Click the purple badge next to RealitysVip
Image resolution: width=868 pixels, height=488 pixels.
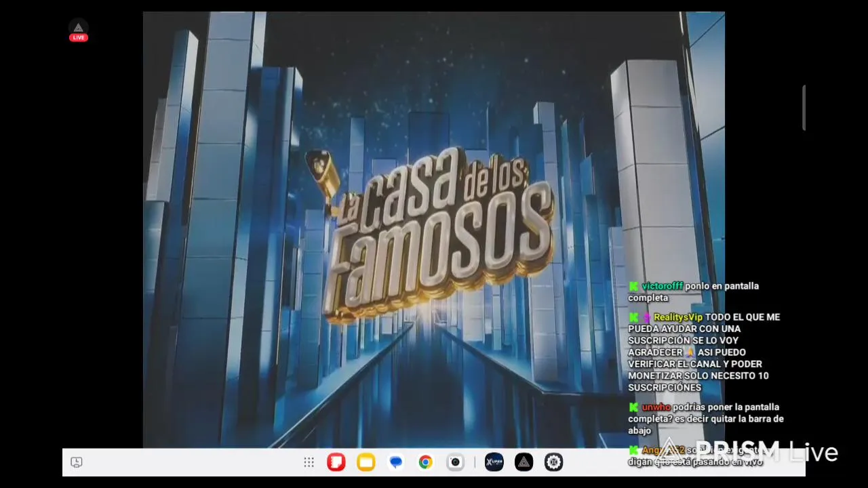pos(647,317)
